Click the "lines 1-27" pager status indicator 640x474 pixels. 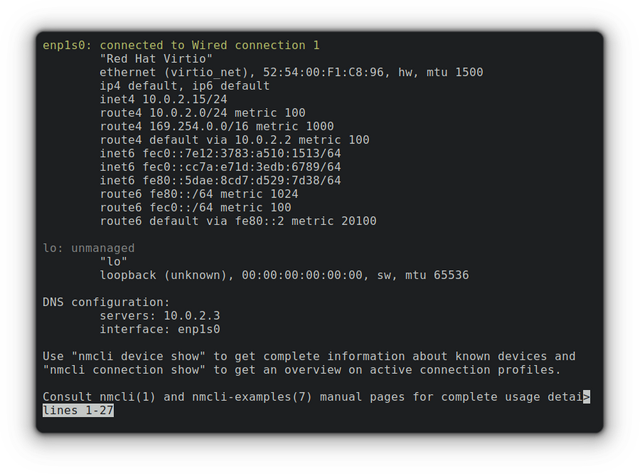(x=78, y=410)
